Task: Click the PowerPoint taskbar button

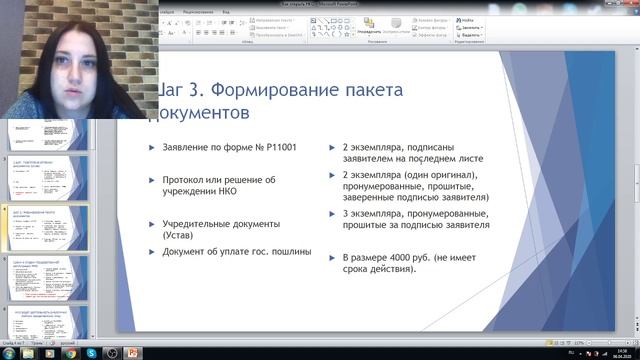Action: click(x=133, y=353)
